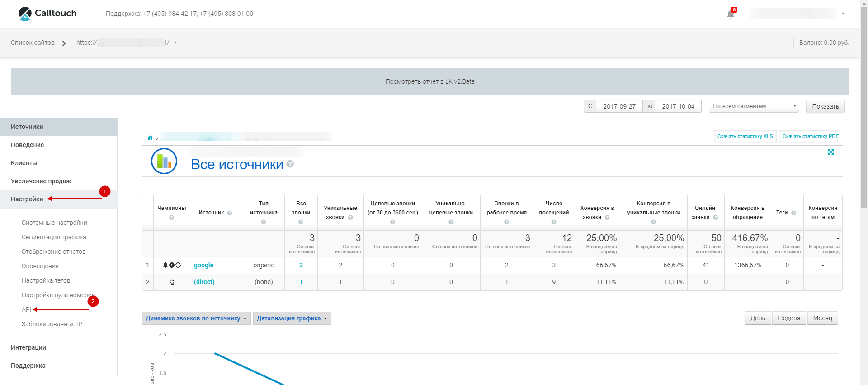The image size is (868, 385).
Task: Open help icon under Уникально-целевые звонки
Action: click(x=451, y=222)
